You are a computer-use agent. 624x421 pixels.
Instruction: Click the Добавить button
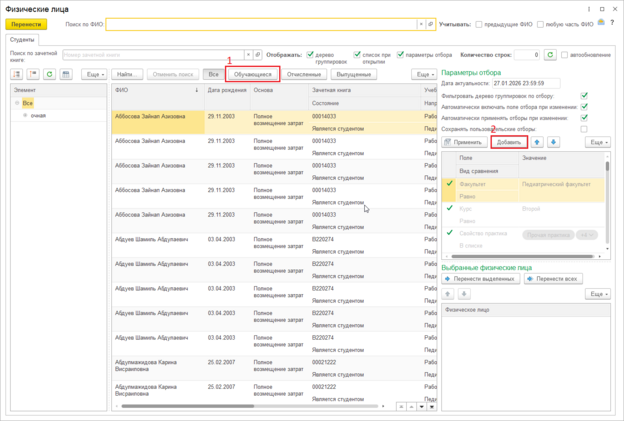pyautogui.click(x=509, y=143)
